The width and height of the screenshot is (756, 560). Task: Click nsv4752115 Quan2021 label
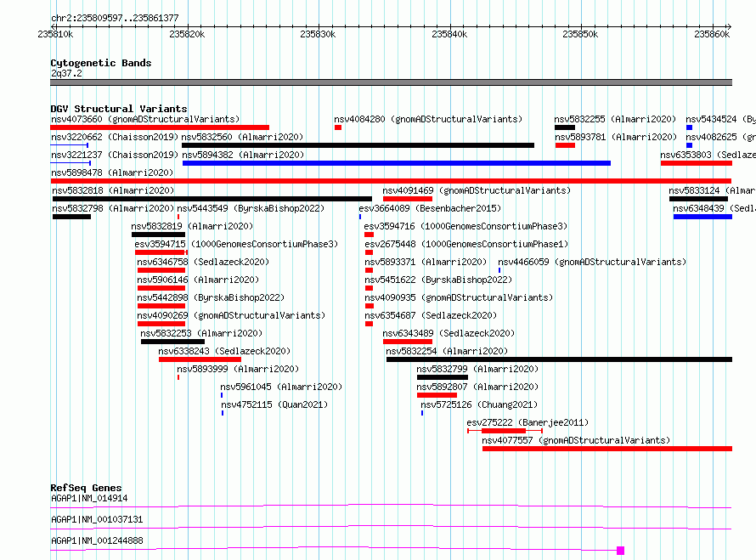click(x=274, y=404)
